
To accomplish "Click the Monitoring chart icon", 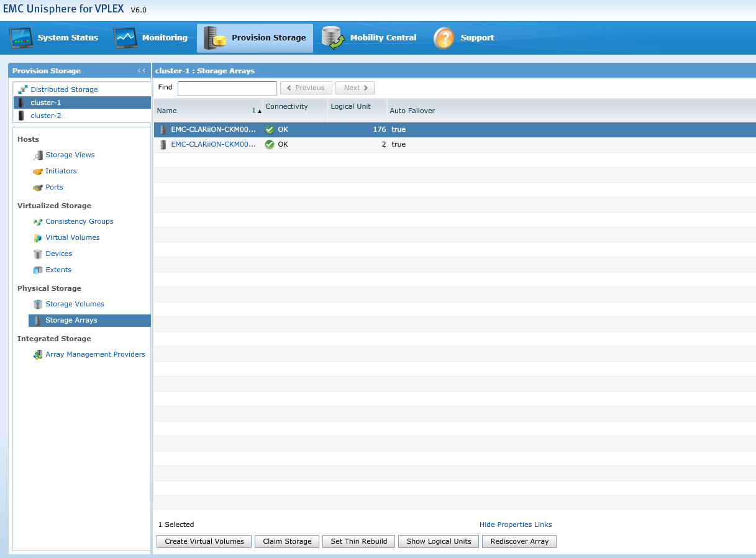I will point(126,39).
